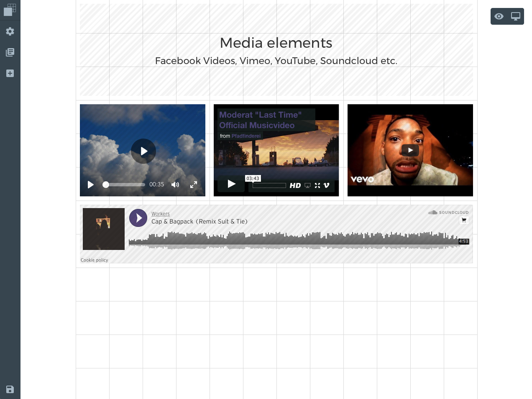Screen dimensions: 532x399
Task: Select the Media elements heading
Action: [x=276, y=43]
